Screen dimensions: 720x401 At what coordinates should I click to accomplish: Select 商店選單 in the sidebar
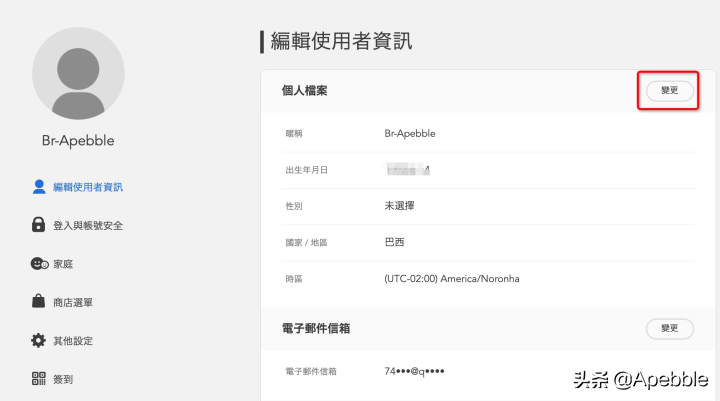point(73,302)
